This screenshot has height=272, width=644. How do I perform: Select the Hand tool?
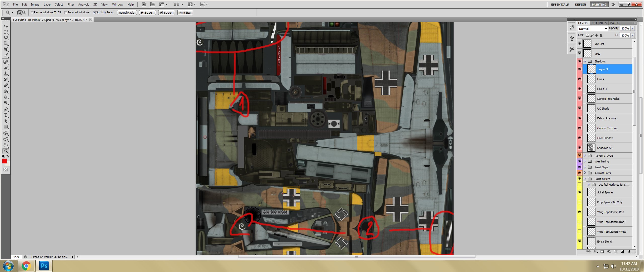6,145
